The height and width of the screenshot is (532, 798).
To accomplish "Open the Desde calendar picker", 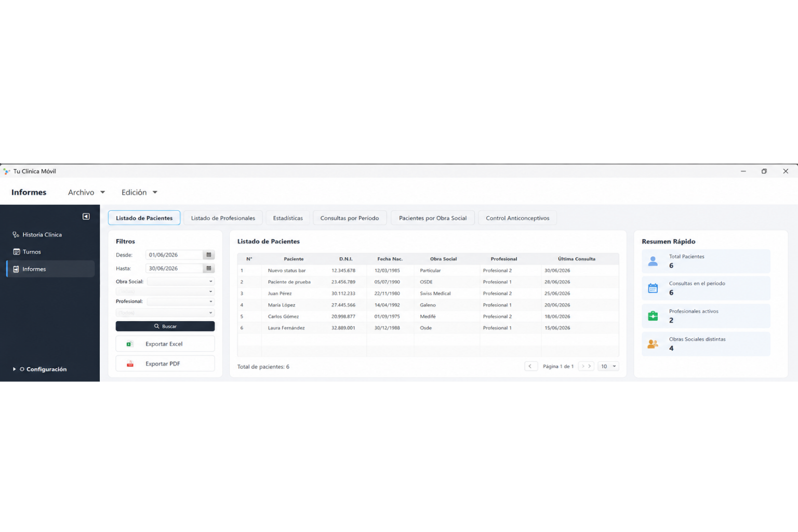I will coord(209,255).
